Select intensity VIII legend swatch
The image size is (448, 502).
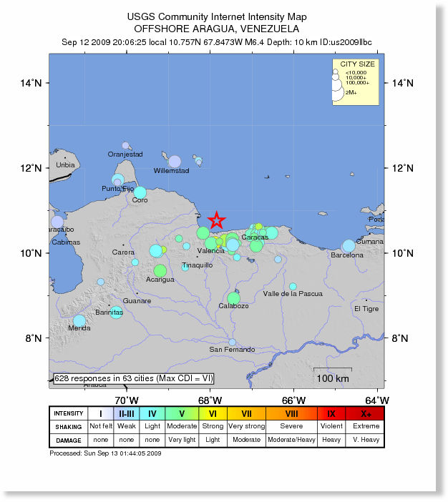[x=291, y=413]
